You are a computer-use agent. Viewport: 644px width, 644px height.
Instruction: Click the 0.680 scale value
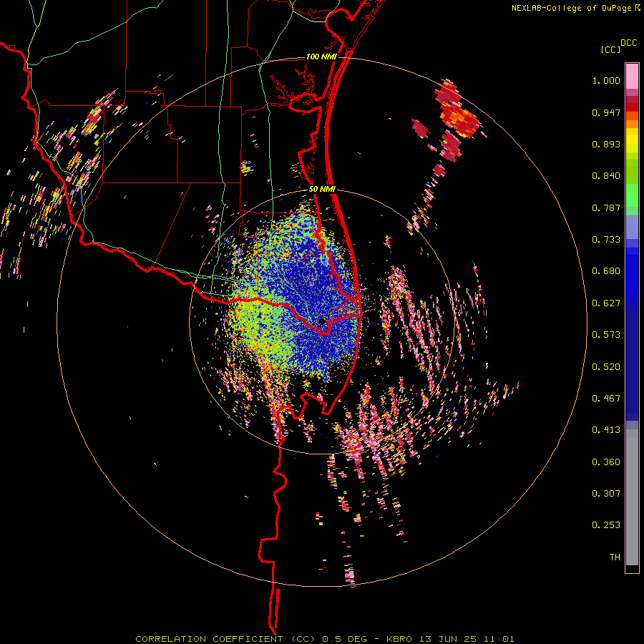pos(606,271)
